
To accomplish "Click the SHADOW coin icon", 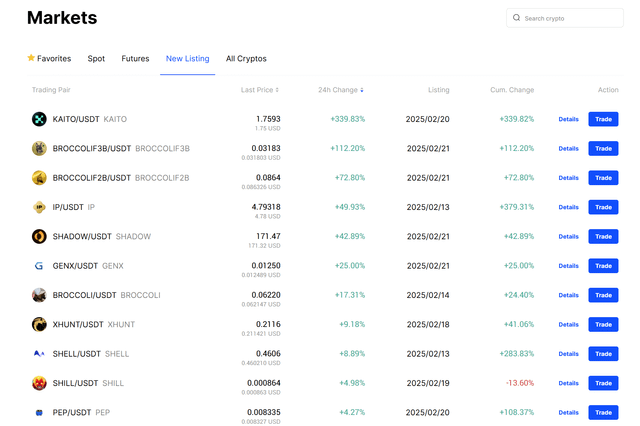I will [x=39, y=236].
